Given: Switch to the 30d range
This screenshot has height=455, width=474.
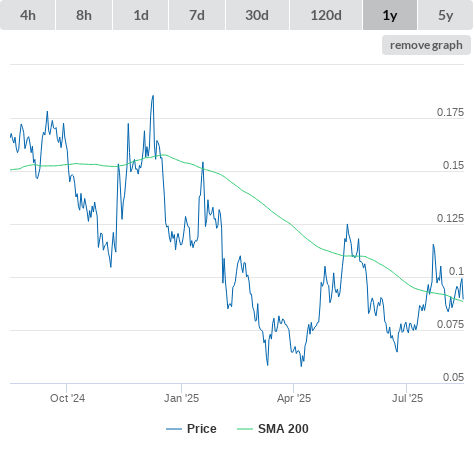Looking at the screenshot, I should click(257, 15).
